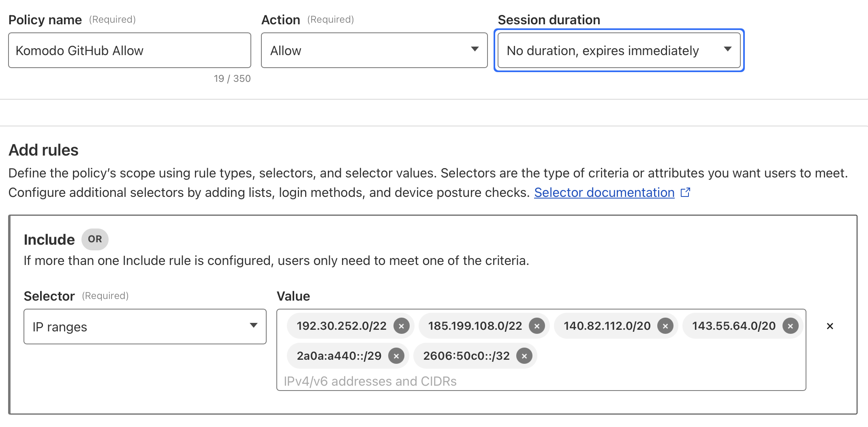Click the Action dropdown arrow
The image size is (868, 427).
tap(475, 49)
